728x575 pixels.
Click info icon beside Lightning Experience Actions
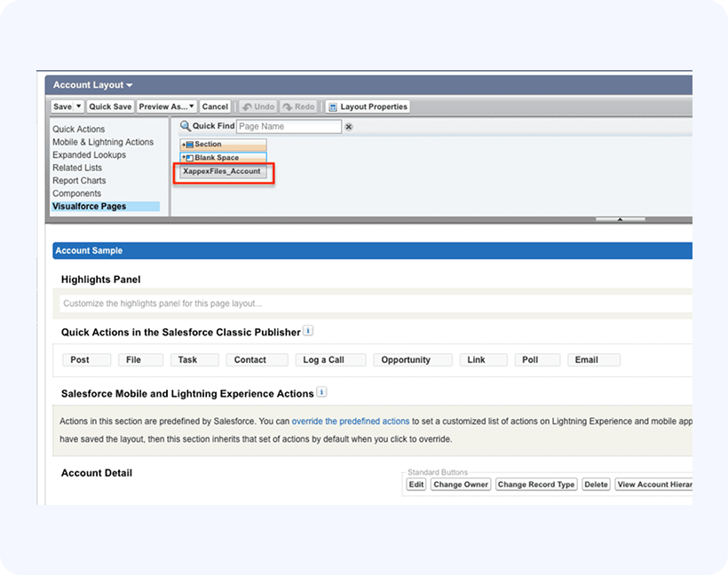(321, 392)
